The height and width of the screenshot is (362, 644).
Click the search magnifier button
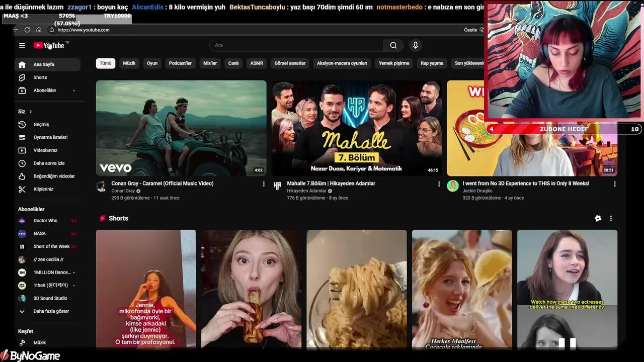tap(393, 45)
